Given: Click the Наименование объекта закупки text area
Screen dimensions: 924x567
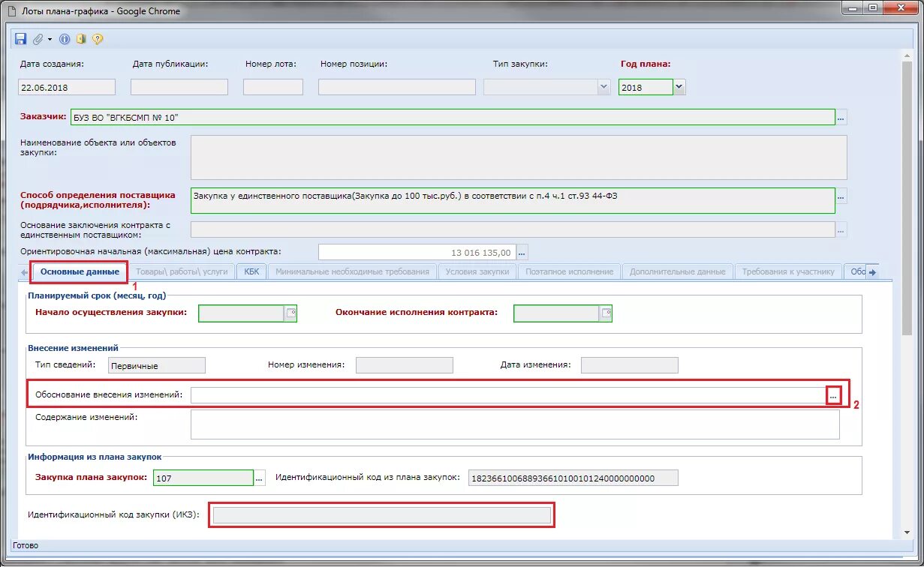Looking at the screenshot, I should [x=519, y=157].
